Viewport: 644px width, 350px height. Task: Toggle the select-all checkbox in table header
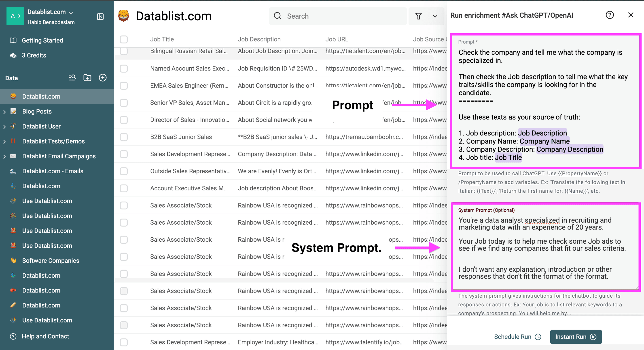123,39
